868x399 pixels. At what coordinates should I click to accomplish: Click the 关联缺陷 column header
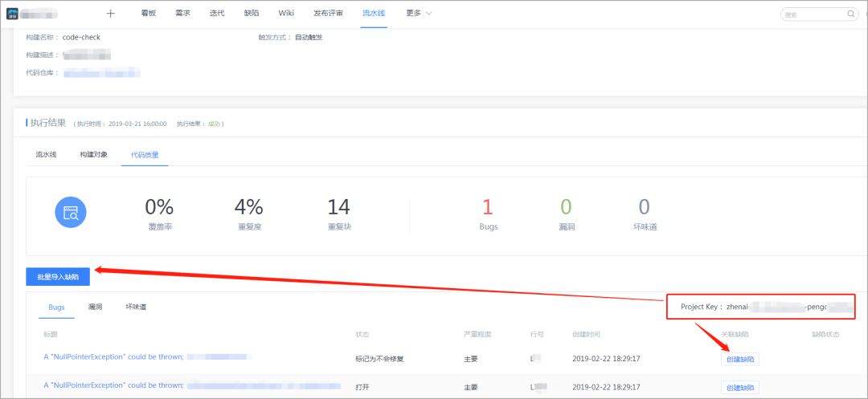[x=735, y=335]
